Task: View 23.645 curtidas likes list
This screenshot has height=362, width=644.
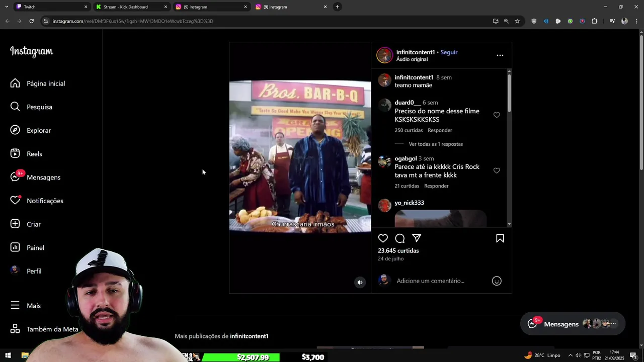Action: tap(398, 250)
